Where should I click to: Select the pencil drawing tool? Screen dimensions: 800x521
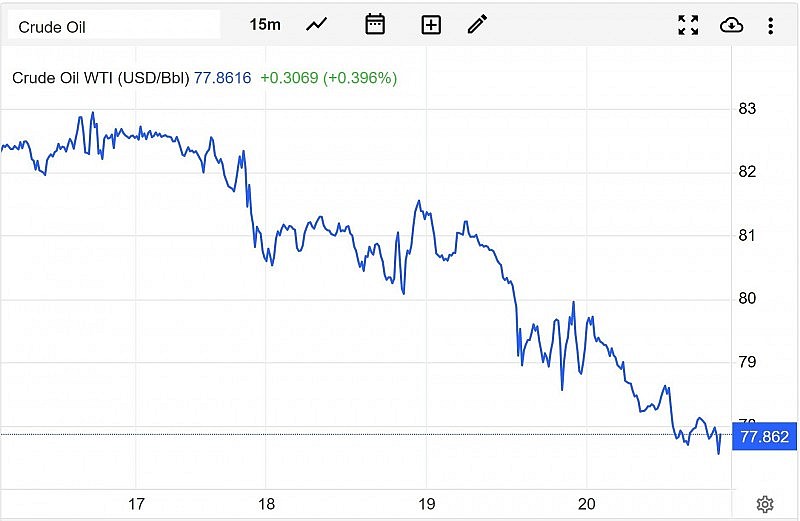click(x=477, y=25)
